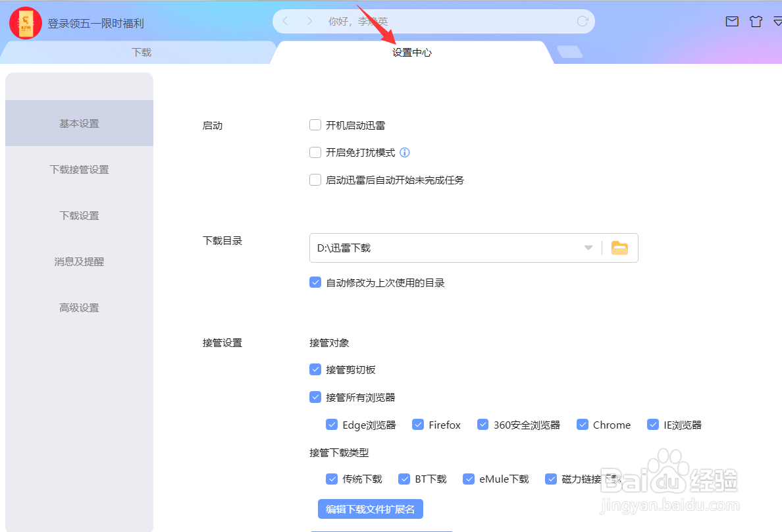Uncheck IE浏览器 option
The height and width of the screenshot is (532, 782).
pos(653,425)
